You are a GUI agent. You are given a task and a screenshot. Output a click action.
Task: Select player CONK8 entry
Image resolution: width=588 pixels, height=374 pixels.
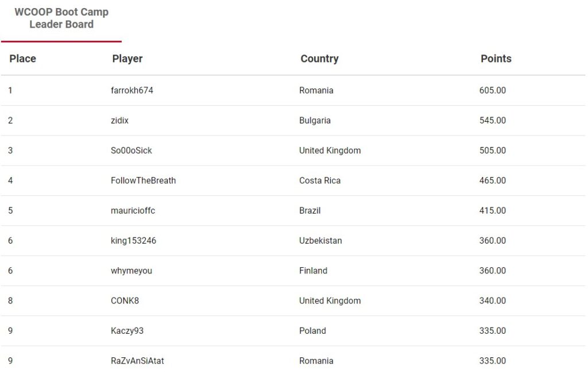(x=125, y=300)
